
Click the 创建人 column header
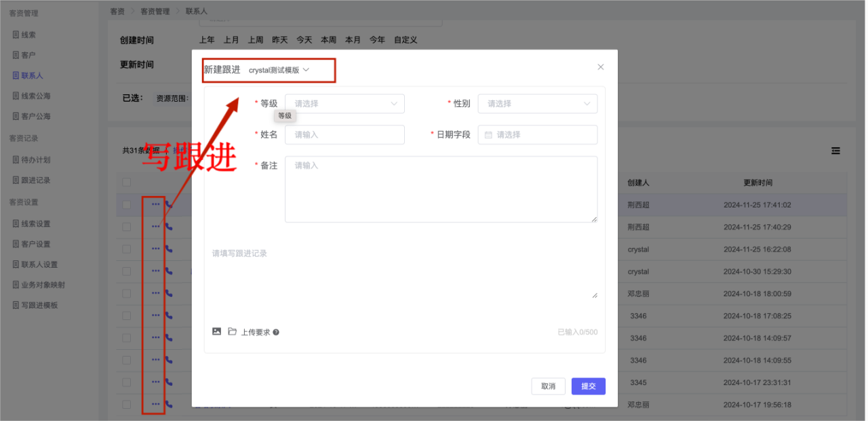(x=638, y=182)
